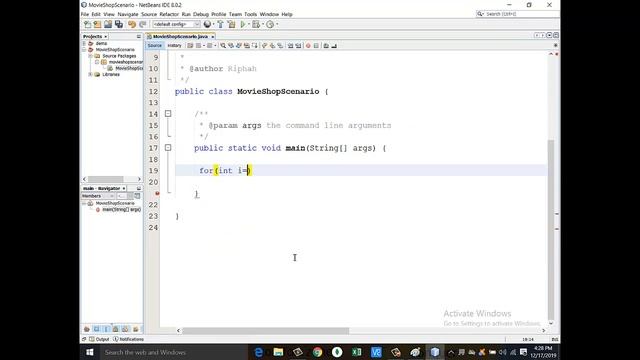
Task: Toggle Show Static Members filter in Navigator
Action: (x=107, y=329)
